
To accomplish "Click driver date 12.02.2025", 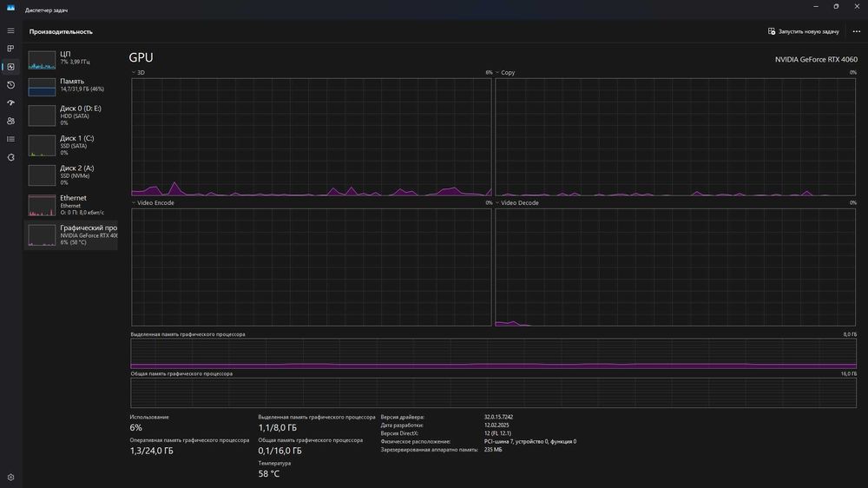I will pos(496,425).
